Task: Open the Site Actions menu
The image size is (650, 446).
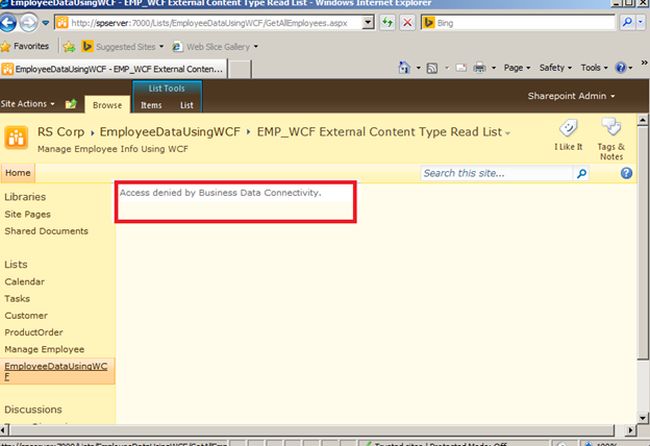Action: (x=28, y=104)
